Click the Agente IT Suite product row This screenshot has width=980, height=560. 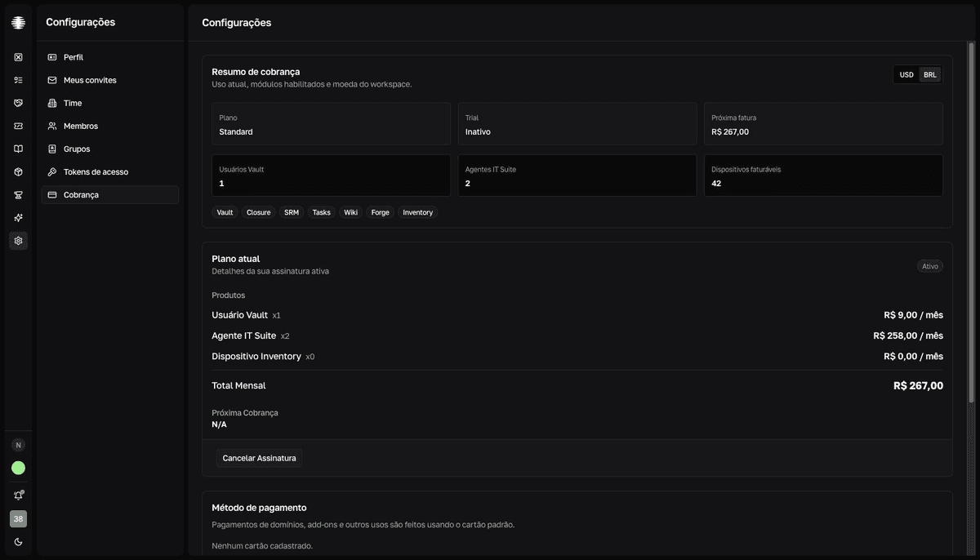577,336
